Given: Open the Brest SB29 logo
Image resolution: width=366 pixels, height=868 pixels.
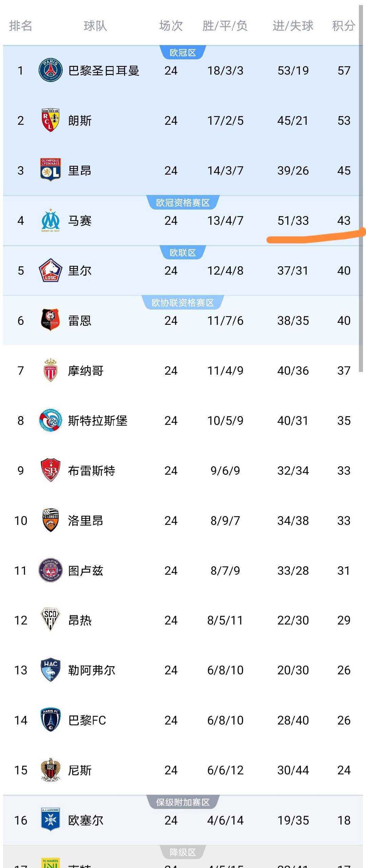Looking at the screenshot, I should [50, 470].
